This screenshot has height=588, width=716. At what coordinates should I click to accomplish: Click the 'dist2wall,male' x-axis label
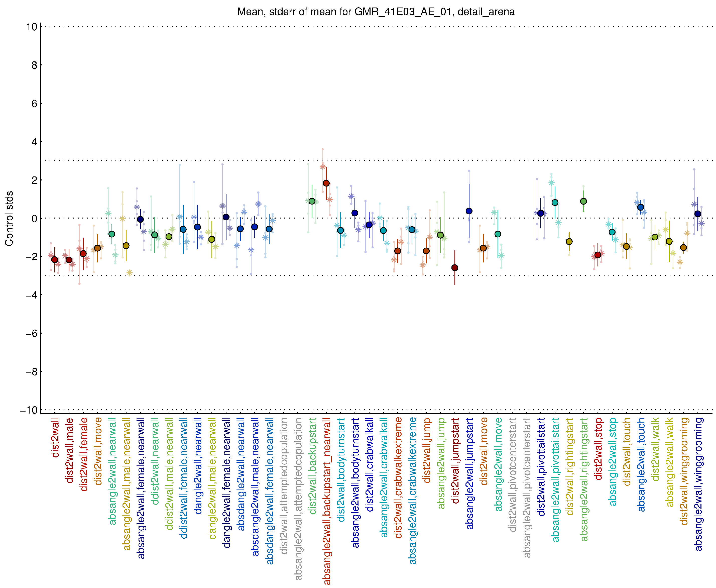(x=69, y=450)
